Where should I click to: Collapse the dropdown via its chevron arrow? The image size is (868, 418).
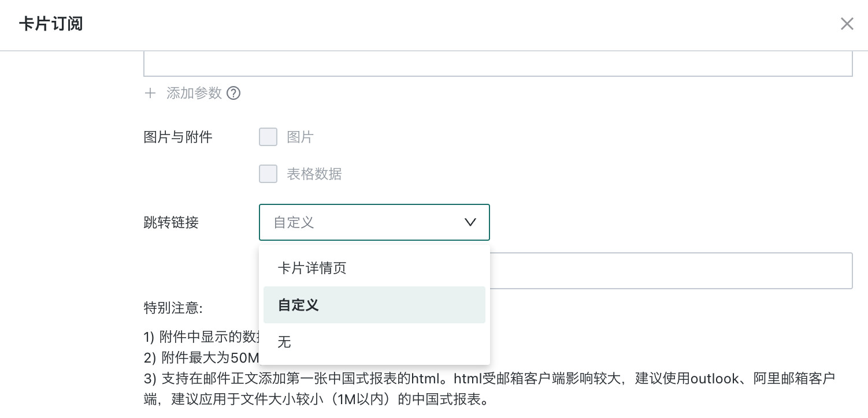click(470, 222)
